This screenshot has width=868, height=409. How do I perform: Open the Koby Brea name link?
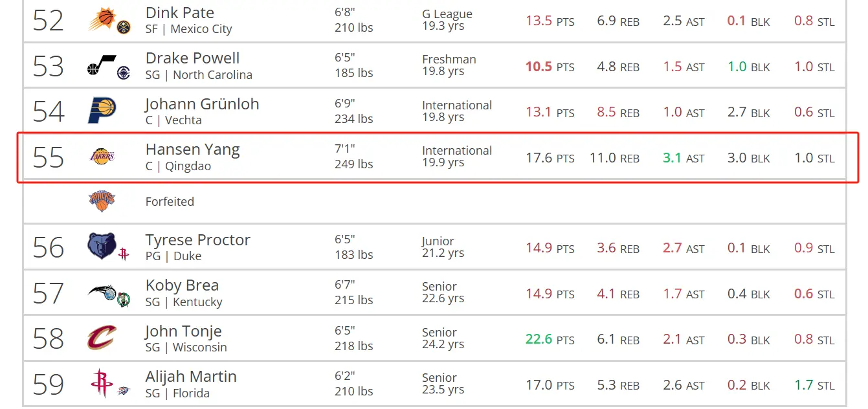[x=182, y=285]
